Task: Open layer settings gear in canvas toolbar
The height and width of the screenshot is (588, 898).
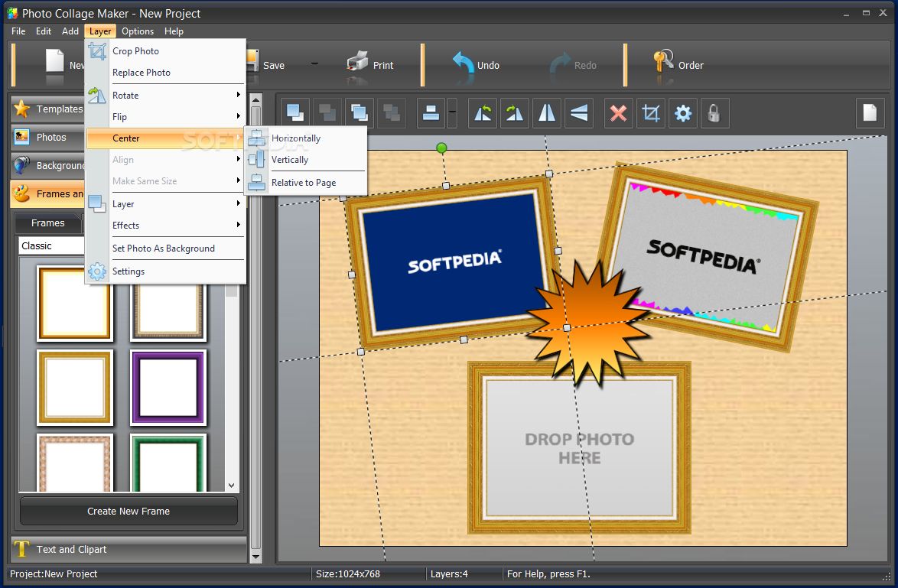Action: point(682,113)
